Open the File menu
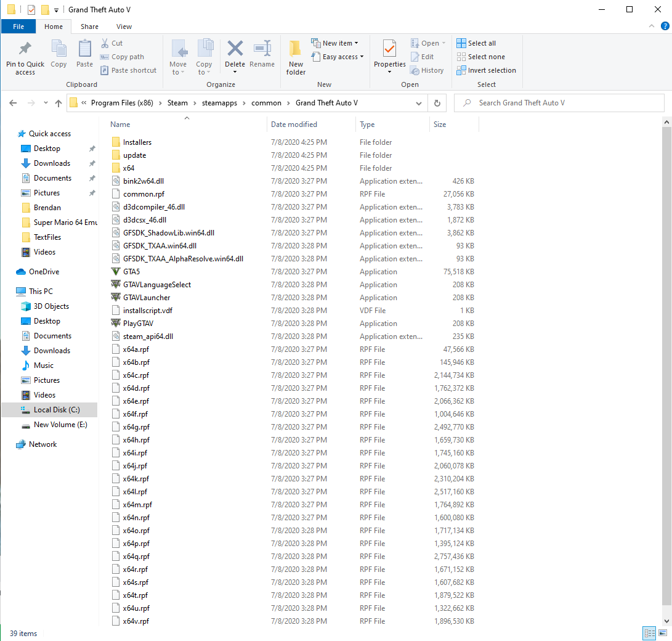The width and height of the screenshot is (672, 641). (x=18, y=27)
